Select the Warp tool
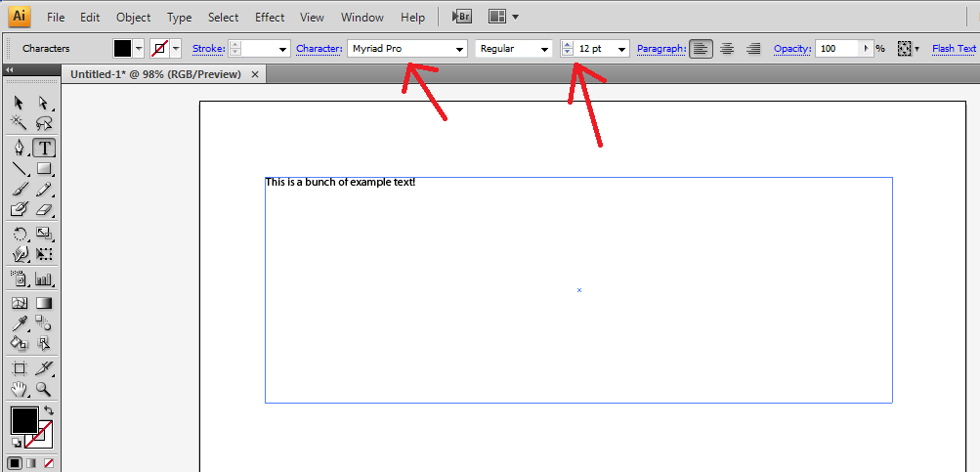This screenshot has height=472, width=980. tap(20, 254)
